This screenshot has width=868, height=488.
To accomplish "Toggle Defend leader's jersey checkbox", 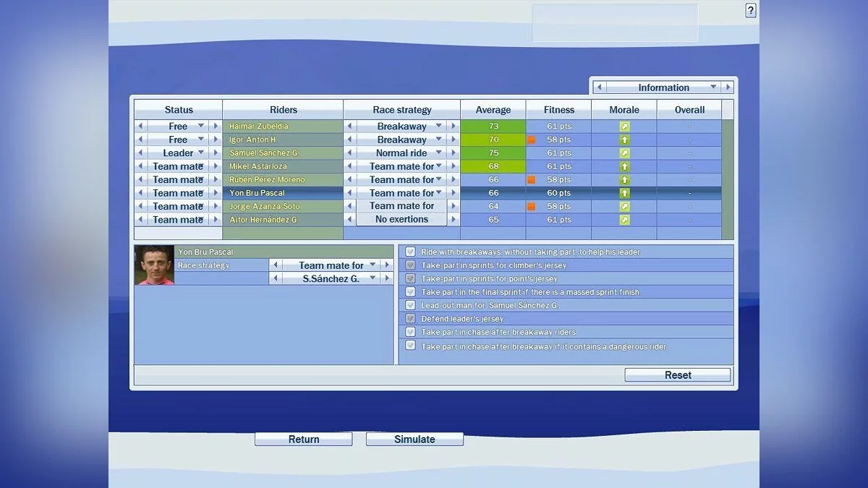I will coord(410,319).
